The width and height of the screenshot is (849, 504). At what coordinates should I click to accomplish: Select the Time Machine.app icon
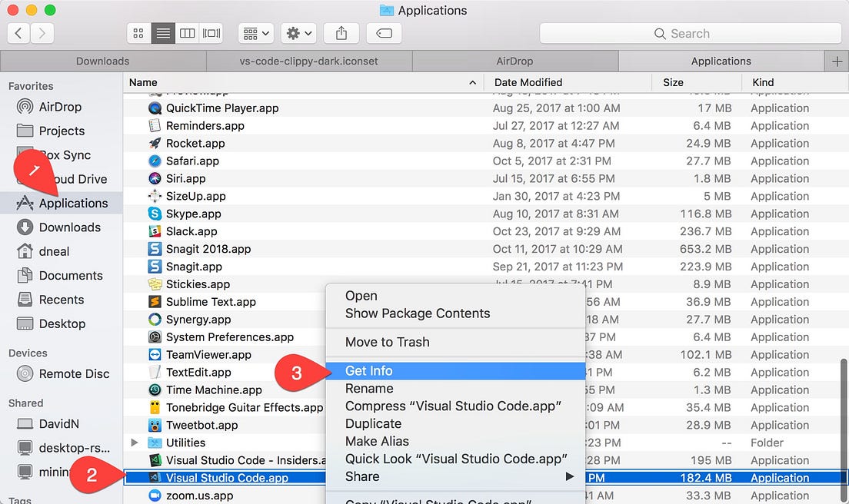pos(154,390)
